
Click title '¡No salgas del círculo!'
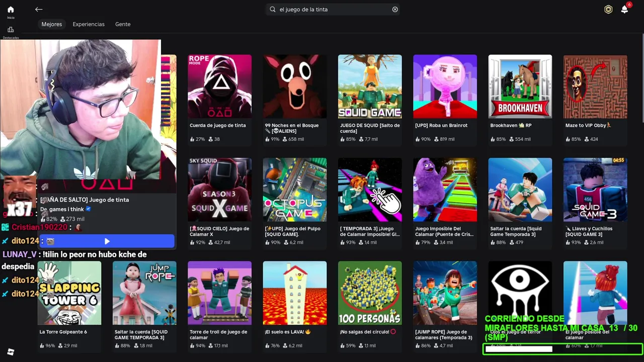[368, 332]
